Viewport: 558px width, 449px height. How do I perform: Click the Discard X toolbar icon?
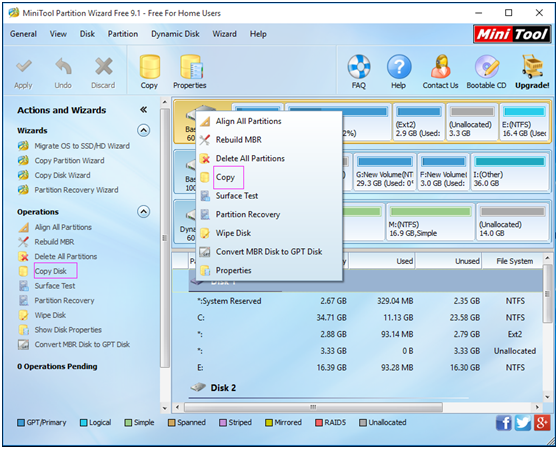[x=104, y=67]
